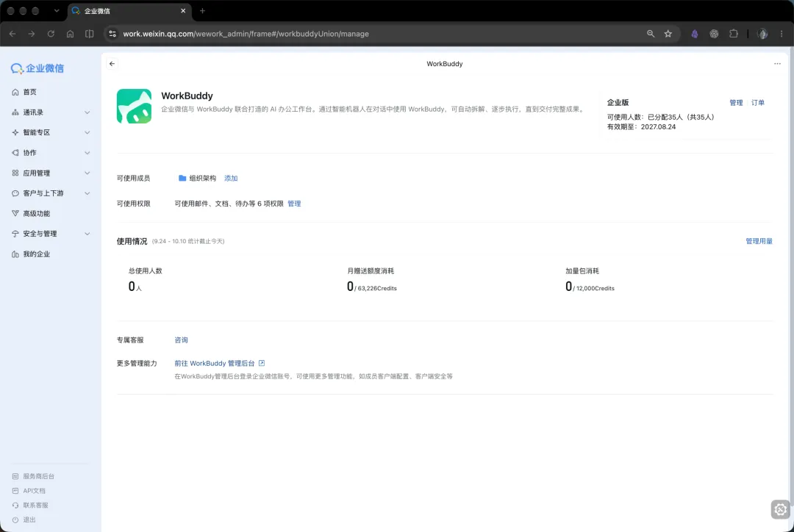Click 添加 next to 组织架构
The image size is (794, 532).
pos(231,178)
